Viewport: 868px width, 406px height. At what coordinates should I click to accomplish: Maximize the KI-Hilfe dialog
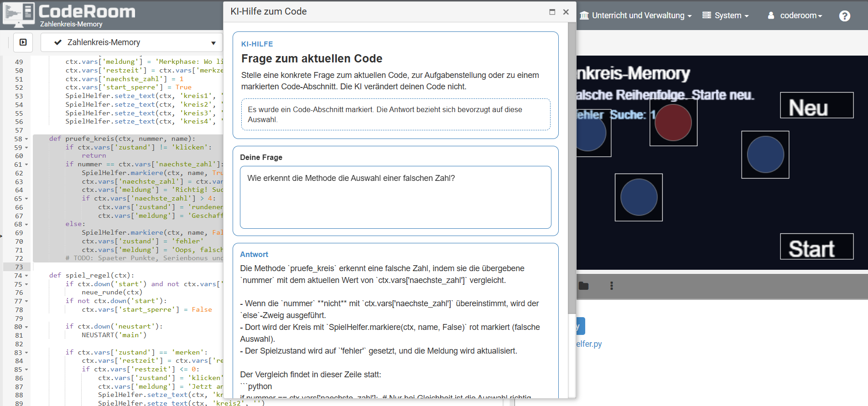(x=552, y=12)
